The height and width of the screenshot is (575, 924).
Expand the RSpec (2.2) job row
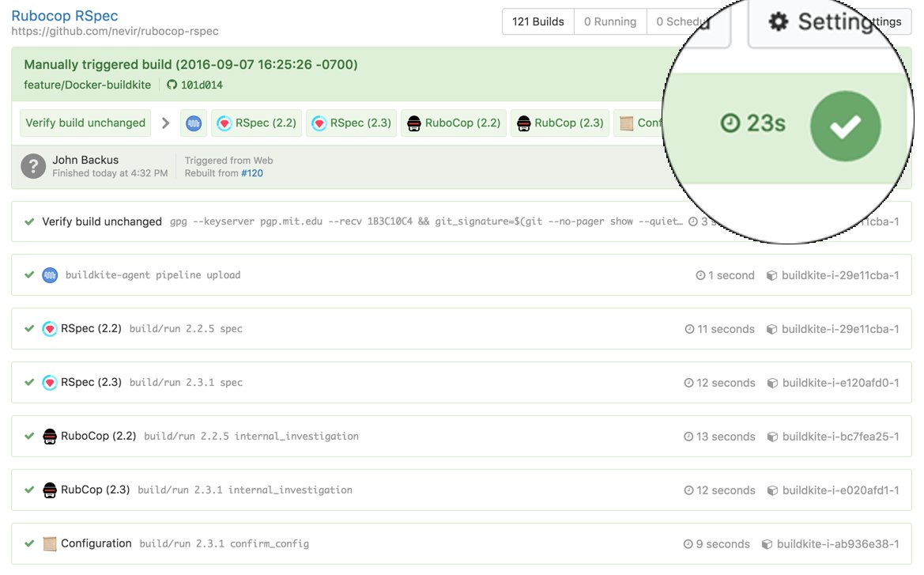[x=462, y=328]
